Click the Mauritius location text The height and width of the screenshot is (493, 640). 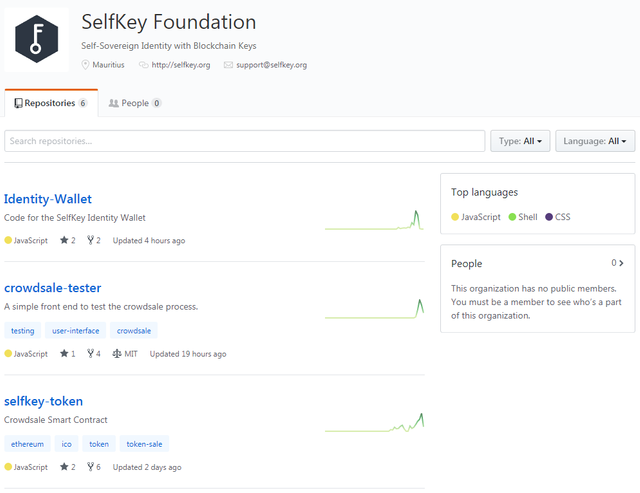(108, 65)
